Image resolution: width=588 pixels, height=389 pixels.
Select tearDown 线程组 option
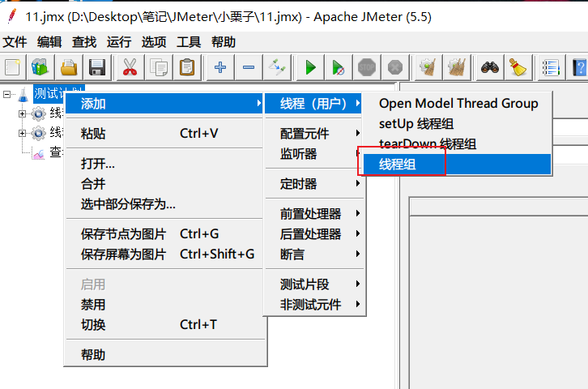pyautogui.click(x=458, y=143)
